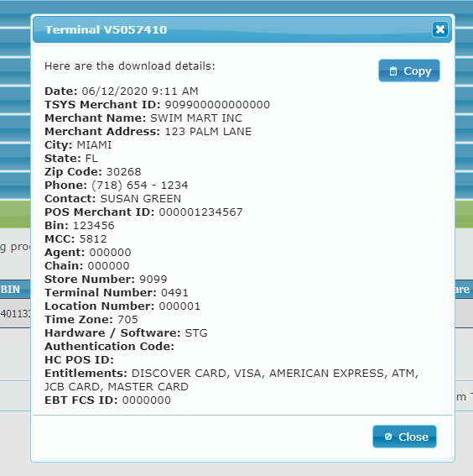The height and width of the screenshot is (476, 473).
Task: Click the circle-slash icon on Close button
Action: 388,437
